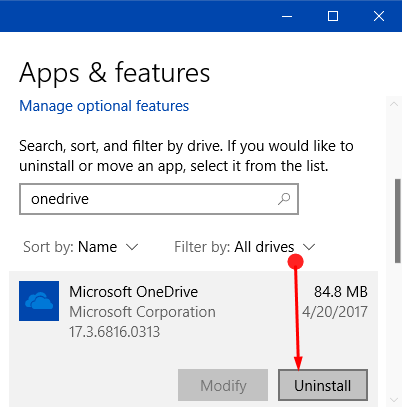Open the Sort by Name dropdown
Viewport: 402px width, 407px height.
pyautogui.click(x=80, y=247)
